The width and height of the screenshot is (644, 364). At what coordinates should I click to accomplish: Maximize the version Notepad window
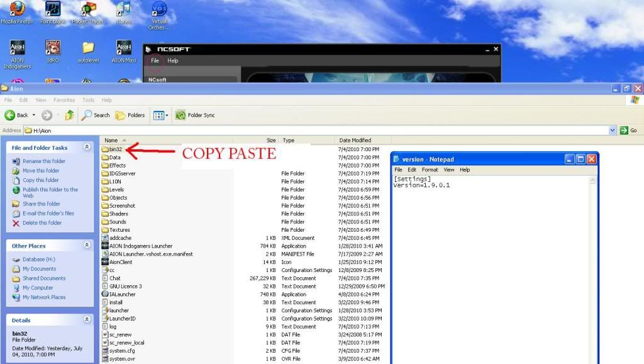(x=580, y=159)
